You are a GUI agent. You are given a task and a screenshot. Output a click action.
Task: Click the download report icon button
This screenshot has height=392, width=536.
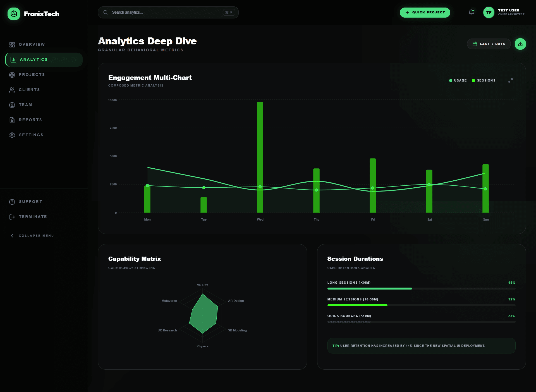[520, 44]
